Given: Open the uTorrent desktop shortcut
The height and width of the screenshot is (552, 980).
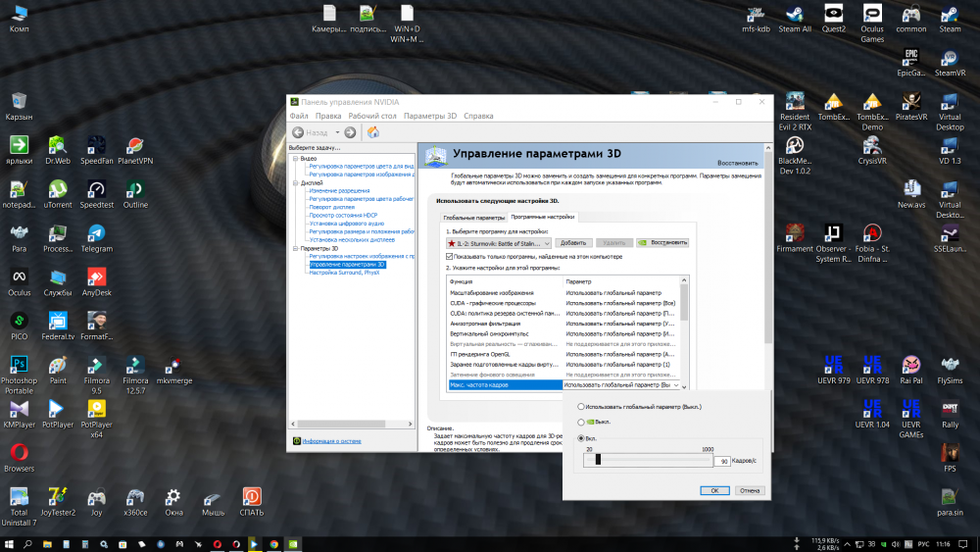Looking at the screenshot, I should (58, 189).
